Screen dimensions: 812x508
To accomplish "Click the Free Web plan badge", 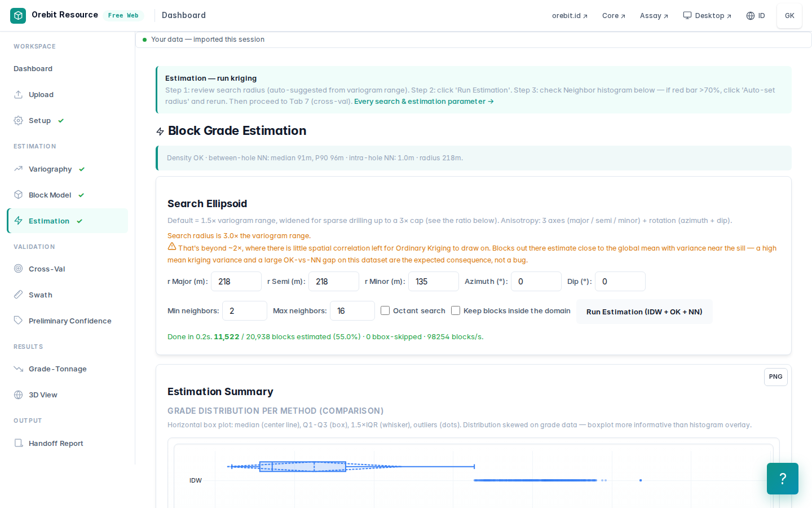I will (123, 15).
